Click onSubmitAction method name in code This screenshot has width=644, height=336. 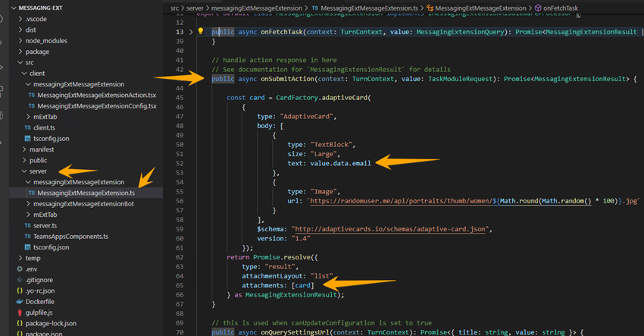point(287,79)
